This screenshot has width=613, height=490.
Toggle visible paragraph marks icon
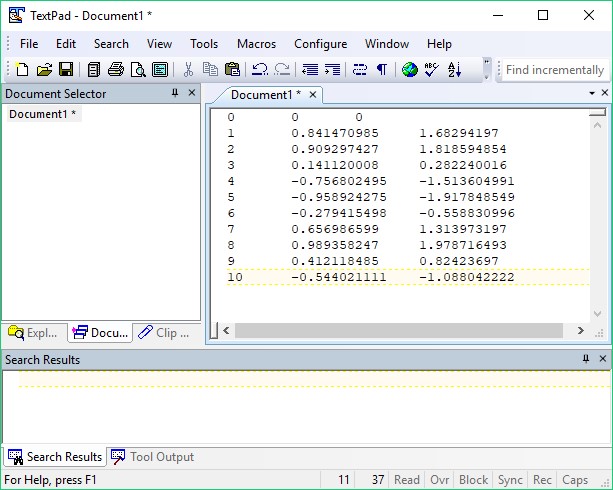(382, 70)
